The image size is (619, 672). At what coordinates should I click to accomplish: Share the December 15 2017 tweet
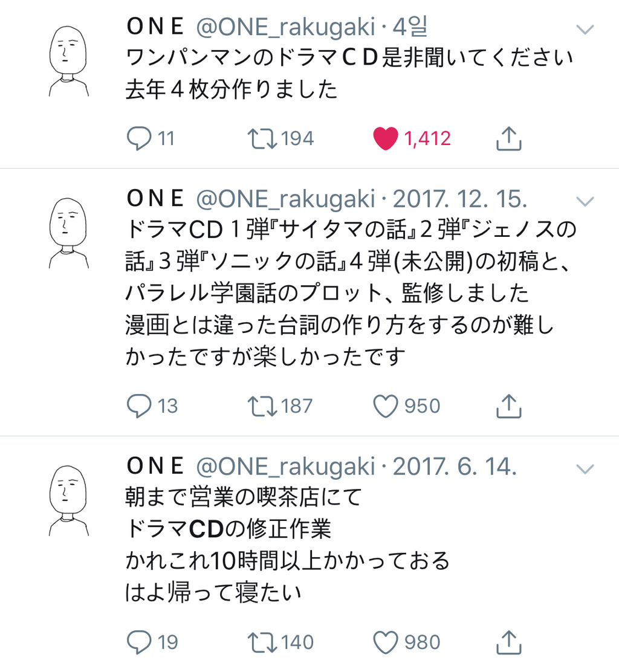point(508,405)
